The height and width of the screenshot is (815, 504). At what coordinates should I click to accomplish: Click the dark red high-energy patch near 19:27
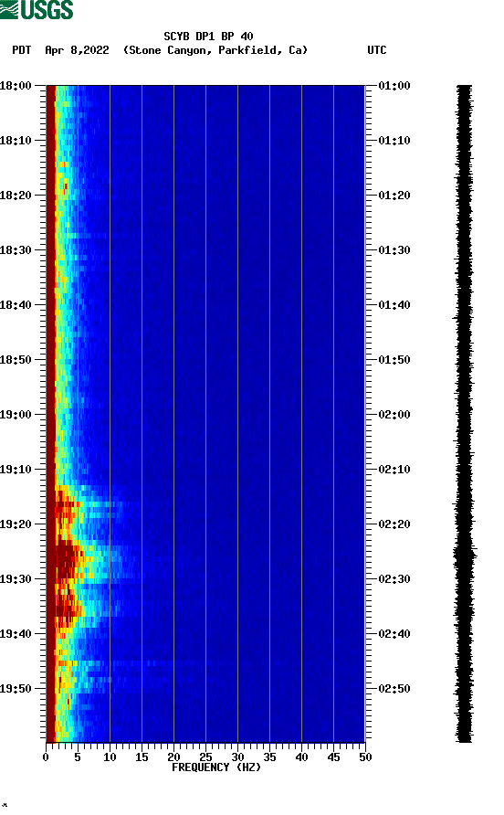click(x=66, y=559)
